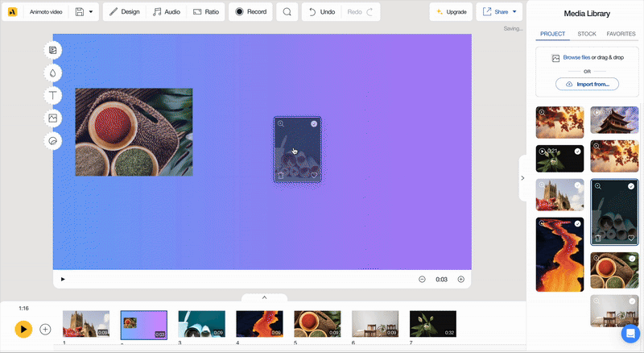This screenshot has width=644, height=353.
Task: Switch to the STOCK tab
Action: (x=587, y=34)
